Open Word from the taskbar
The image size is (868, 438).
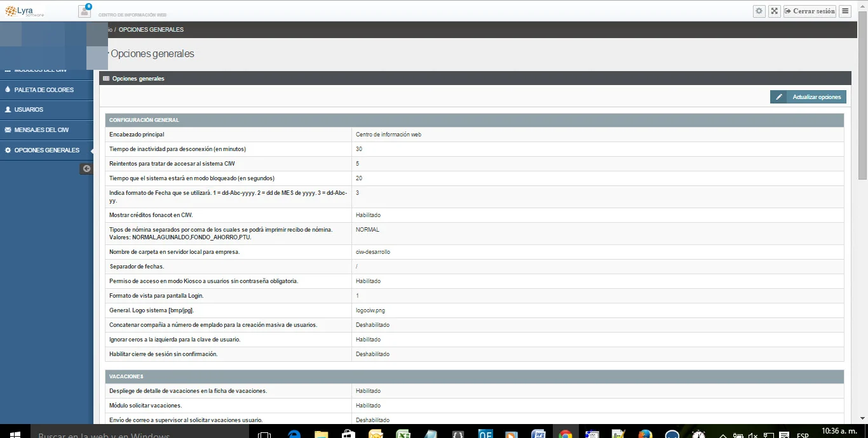538,435
